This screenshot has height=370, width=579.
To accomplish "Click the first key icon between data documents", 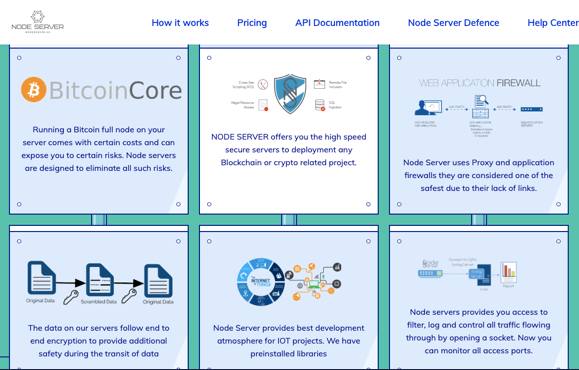I will (71, 297).
